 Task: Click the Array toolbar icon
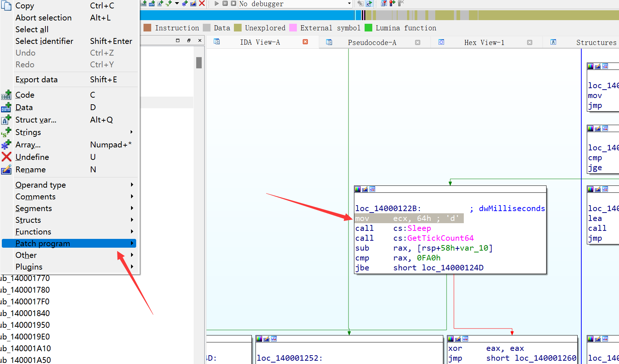185,3
